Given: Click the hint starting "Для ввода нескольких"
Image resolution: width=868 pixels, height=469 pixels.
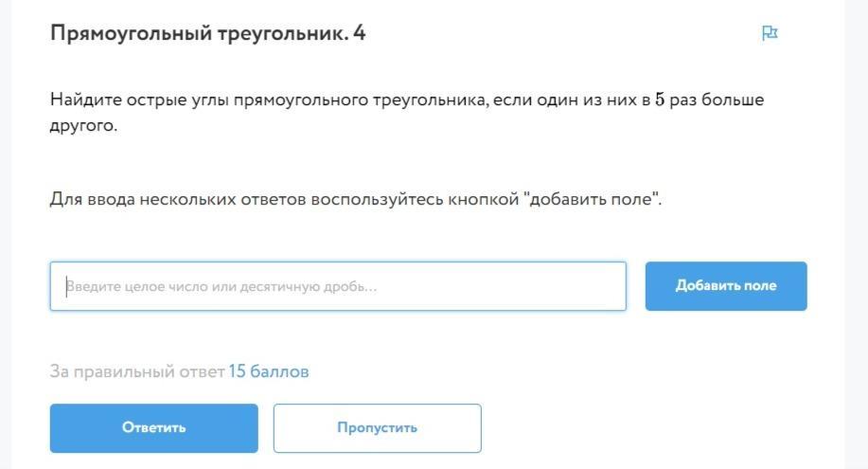Looking at the screenshot, I should coord(355,200).
